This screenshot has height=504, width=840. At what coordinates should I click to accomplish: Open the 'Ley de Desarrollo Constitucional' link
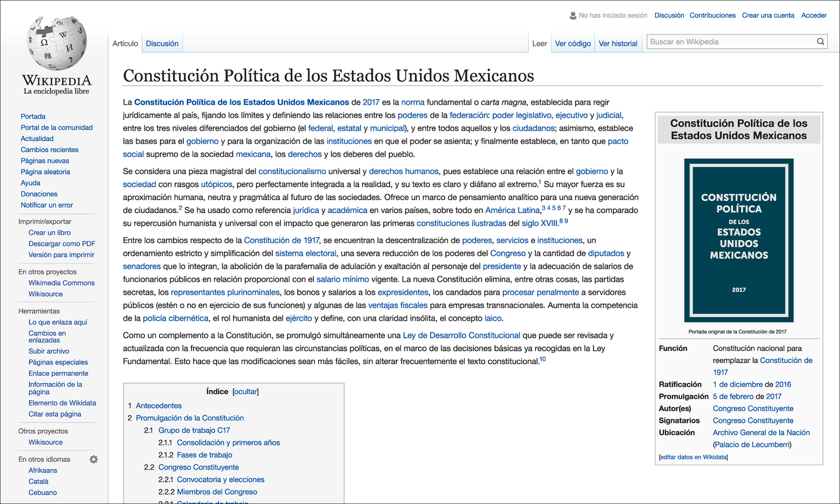click(x=461, y=335)
